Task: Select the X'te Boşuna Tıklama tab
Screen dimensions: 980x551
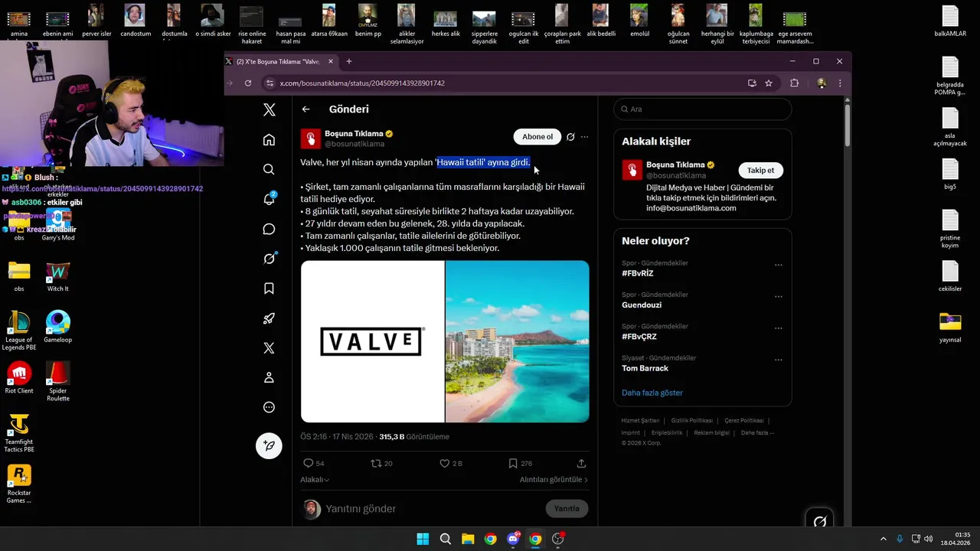Action: coord(279,61)
